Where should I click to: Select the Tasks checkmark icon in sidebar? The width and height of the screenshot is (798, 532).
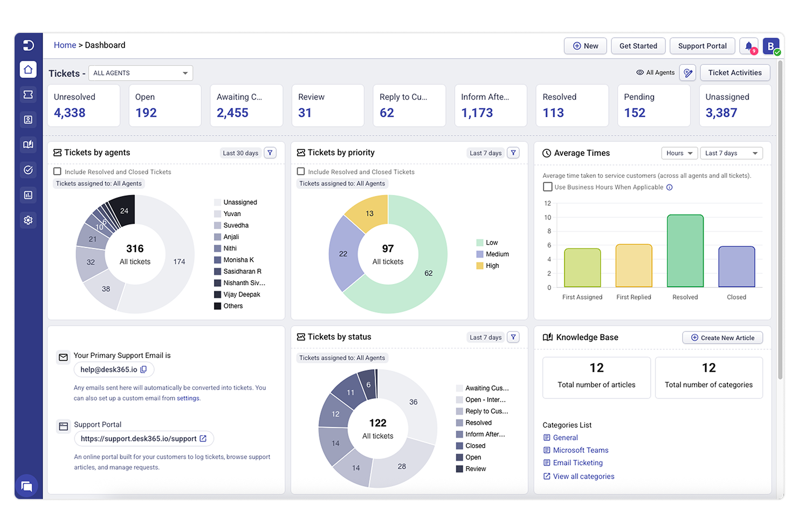[28, 170]
